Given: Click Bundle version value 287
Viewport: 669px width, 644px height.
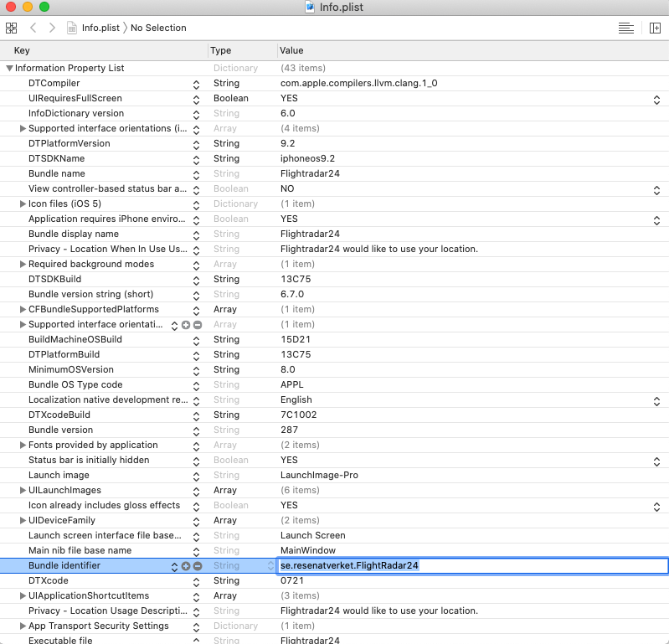Looking at the screenshot, I should tap(289, 430).
